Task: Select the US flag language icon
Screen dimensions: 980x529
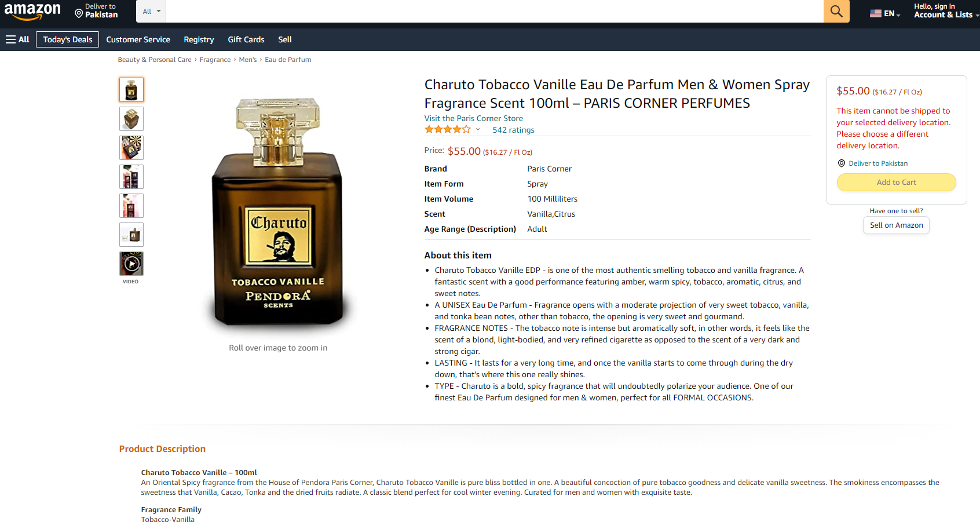Action: [875, 13]
